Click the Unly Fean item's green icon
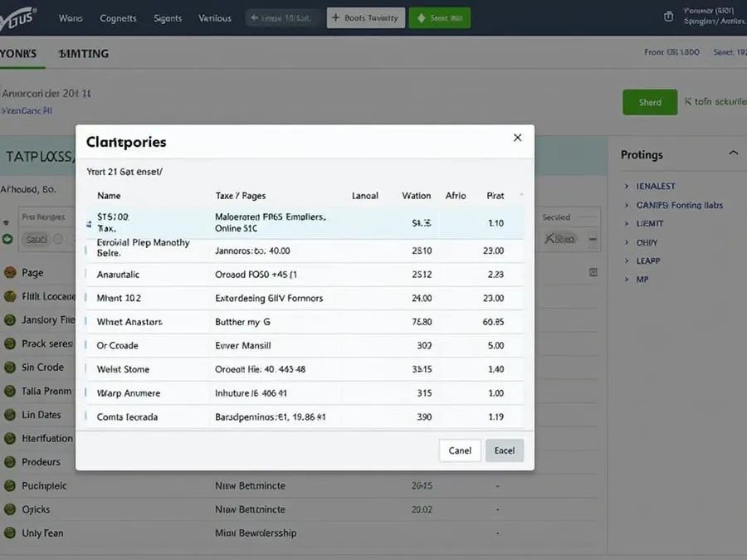 coord(10,533)
